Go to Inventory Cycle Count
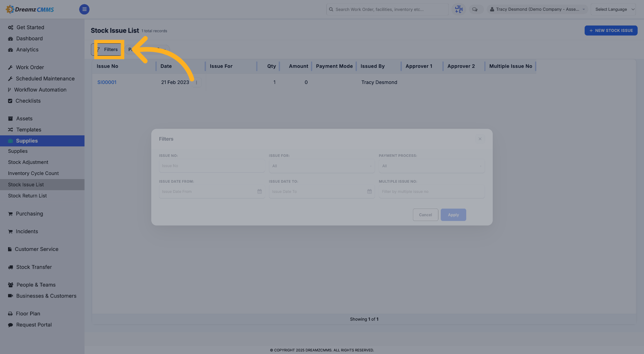The height and width of the screenshot is (354, 644). pos(33,173)
